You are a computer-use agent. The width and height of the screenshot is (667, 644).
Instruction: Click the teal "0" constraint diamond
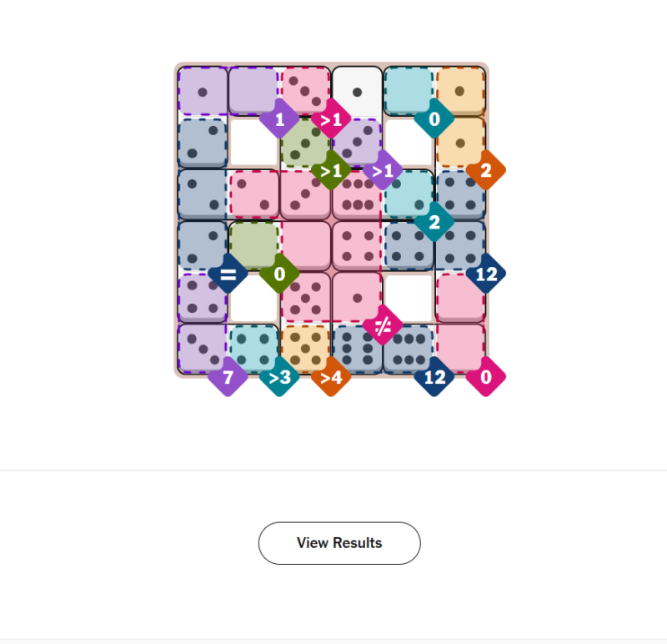click(434, 119)
